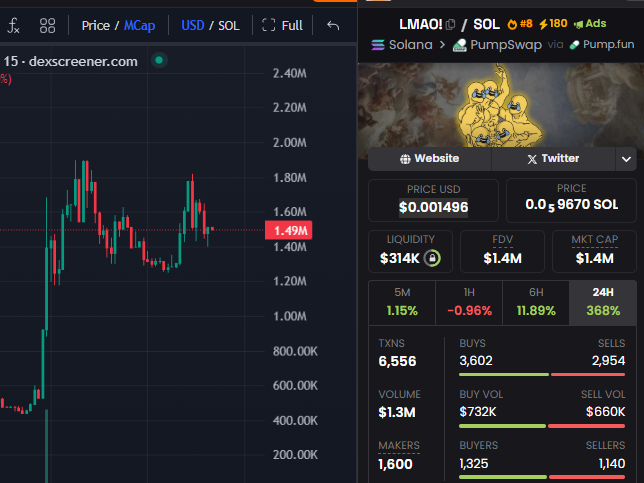
Task: Click the MAKERS 1,600 value
Action: point(395,464)
